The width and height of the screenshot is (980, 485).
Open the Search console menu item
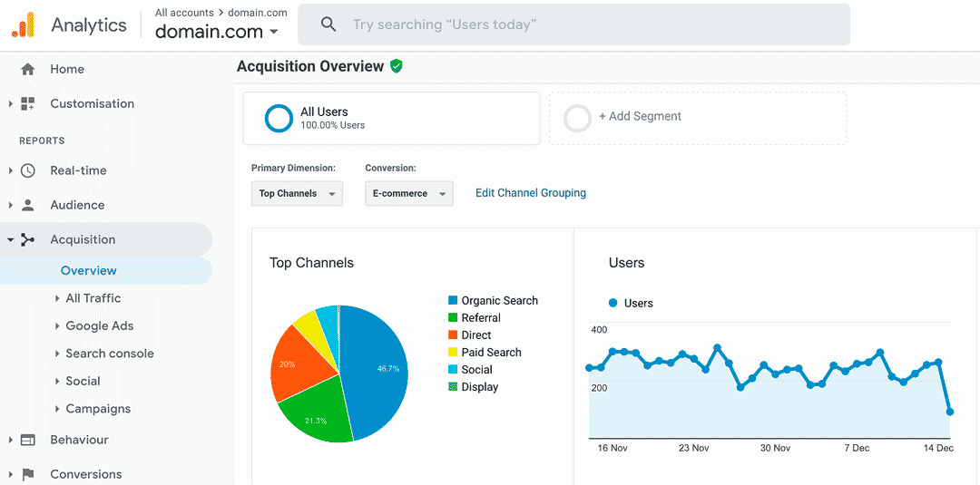109,354
